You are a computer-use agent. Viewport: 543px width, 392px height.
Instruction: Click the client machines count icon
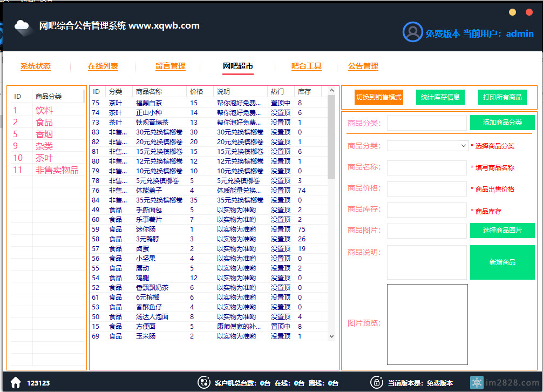coord(203,382)
